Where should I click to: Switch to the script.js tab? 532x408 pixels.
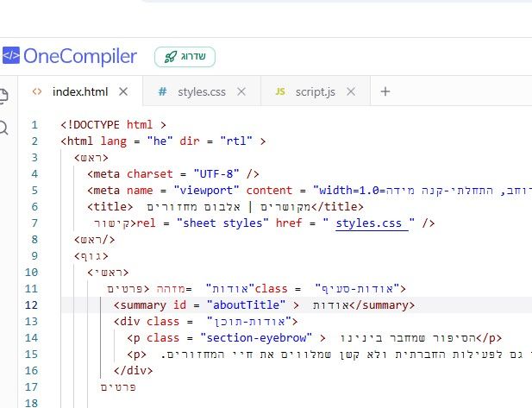tap(316, 91)
